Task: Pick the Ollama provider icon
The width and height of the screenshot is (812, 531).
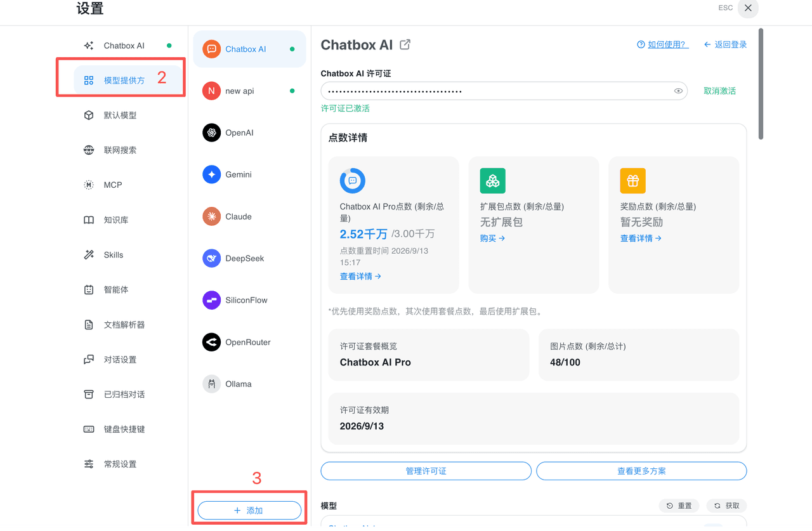Action: pos(211,384)
